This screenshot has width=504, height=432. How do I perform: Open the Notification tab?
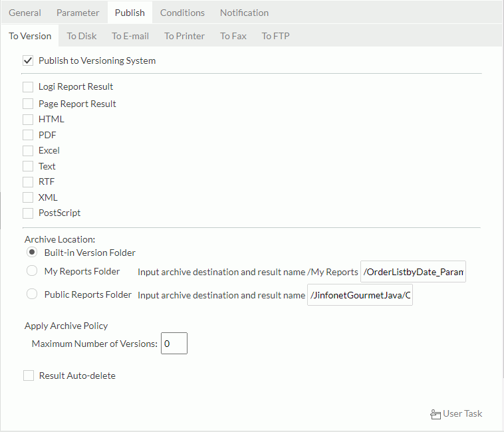pos(244,13)
